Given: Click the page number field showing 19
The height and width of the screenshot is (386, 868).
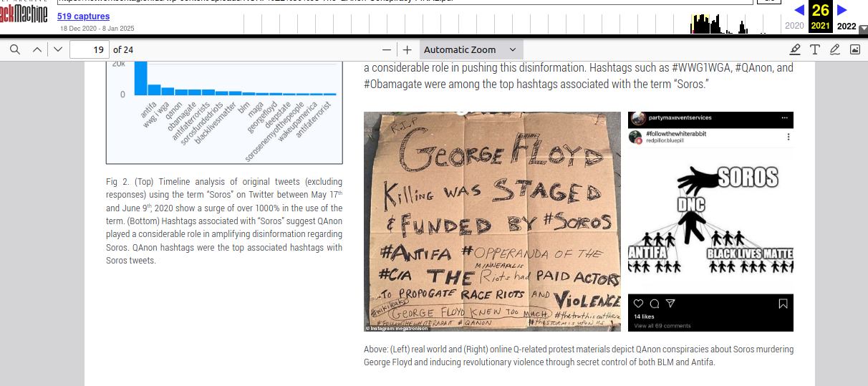Looking at the screenshot, I should pyautogui.click(x=89, y=49).
